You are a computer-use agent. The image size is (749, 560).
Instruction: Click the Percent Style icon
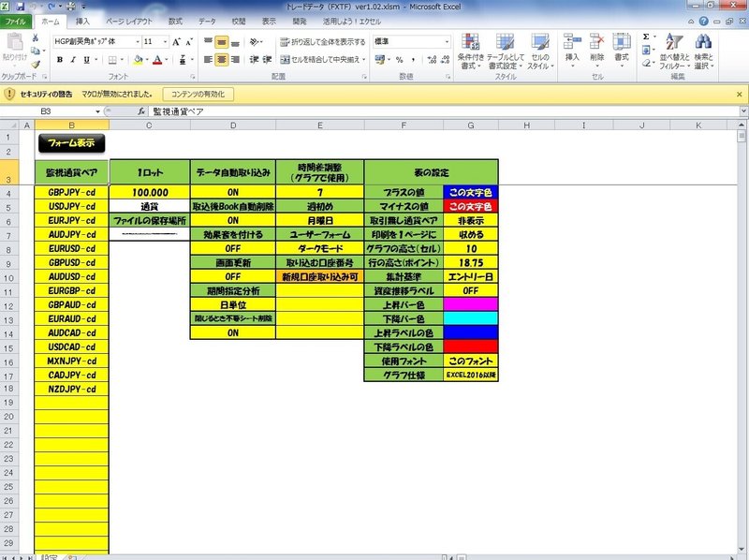tap(400, 60)
